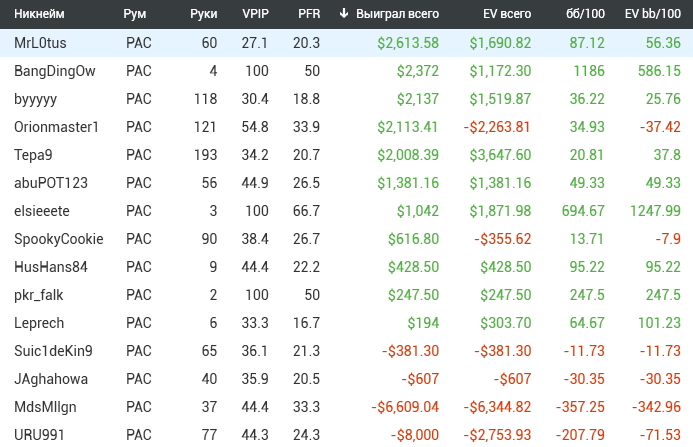This screenshot has width=693, height=447.
Task: Open player BangDingOw
Action: pyautogui.click(x=55, y=71)
